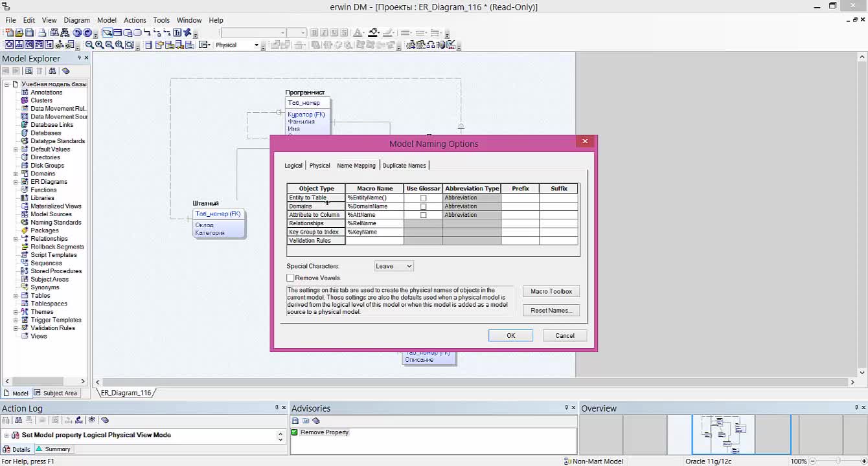Enable the Remove Vowels checkbox
Screen dimensions: 868x466
pos(290,278)
